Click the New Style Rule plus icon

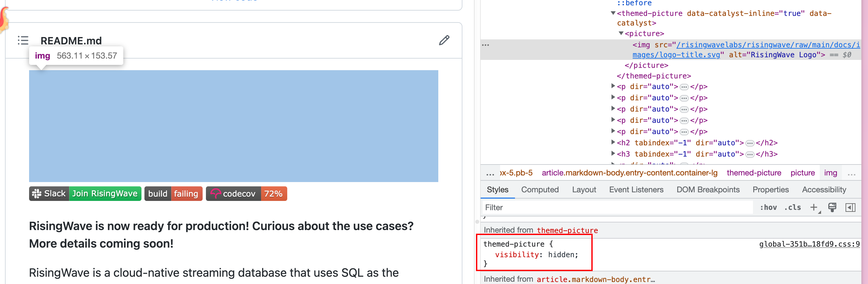pyautogui.click(x=814, y=208)
